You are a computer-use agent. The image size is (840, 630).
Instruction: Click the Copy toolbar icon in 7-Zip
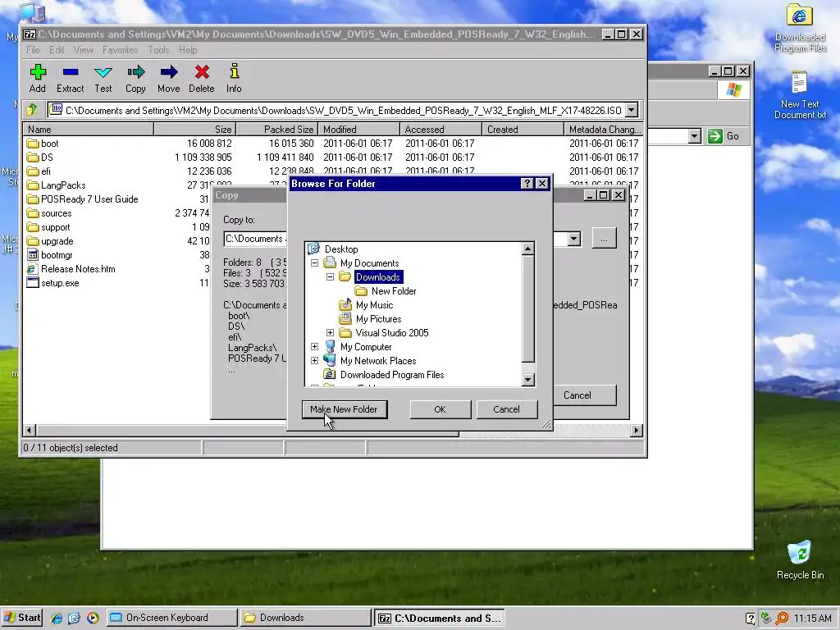click(x=135, y=78)
